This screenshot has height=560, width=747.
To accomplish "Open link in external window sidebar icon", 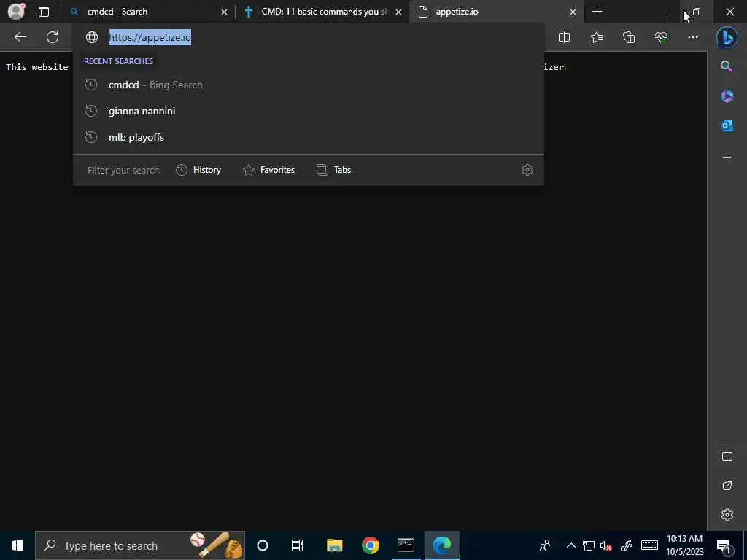I will pos(727,486).
